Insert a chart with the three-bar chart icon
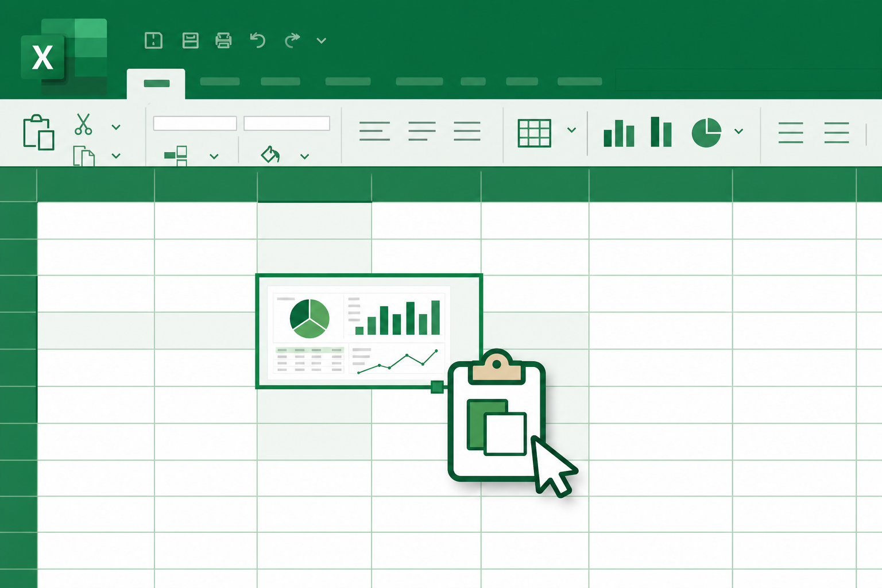882x588 pixels. coord(619,133)
